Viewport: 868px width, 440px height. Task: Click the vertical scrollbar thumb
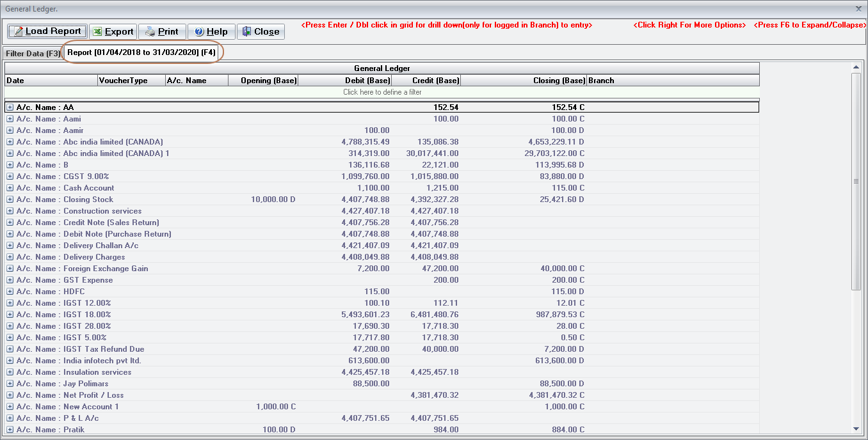point(856,181)
